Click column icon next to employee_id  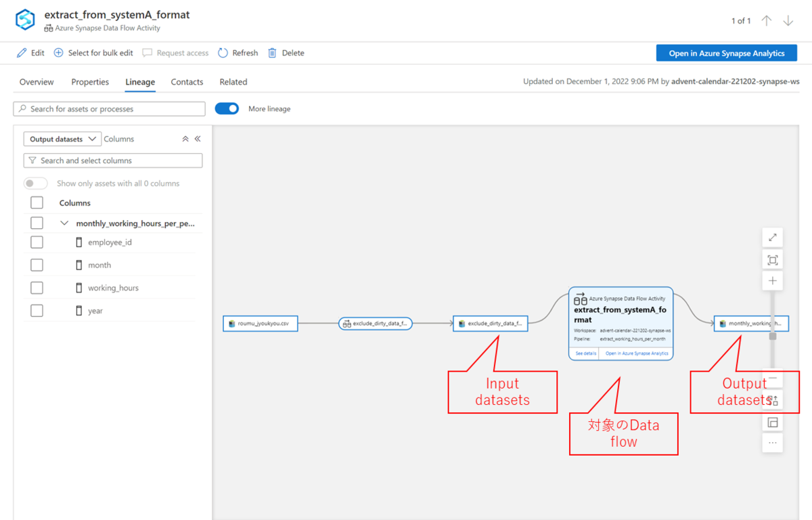(79, 242)
